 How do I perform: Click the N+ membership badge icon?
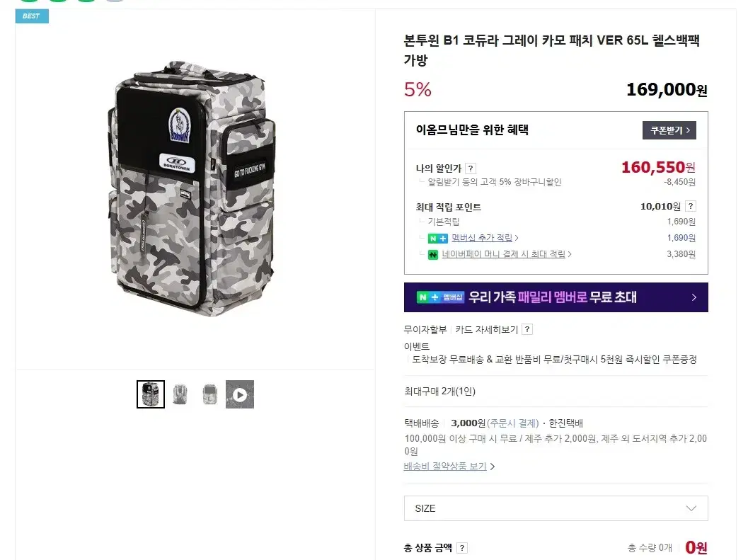click(x=437, y=238)
